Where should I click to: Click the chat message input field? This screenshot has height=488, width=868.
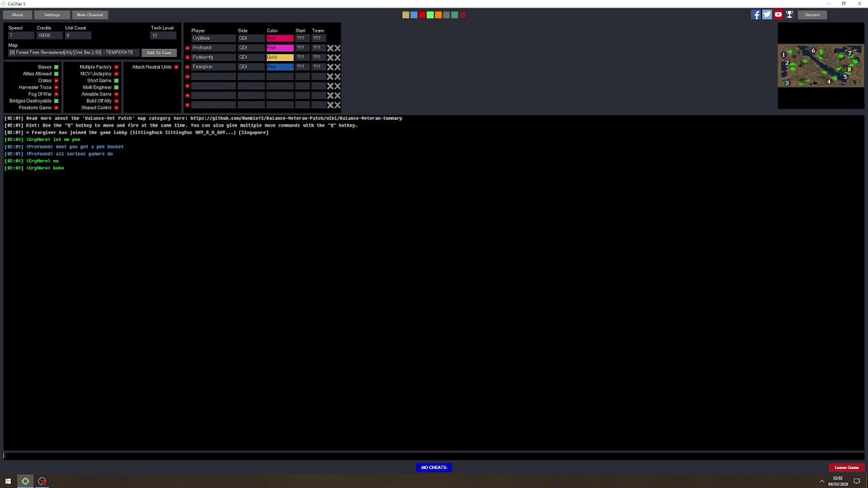434,455
